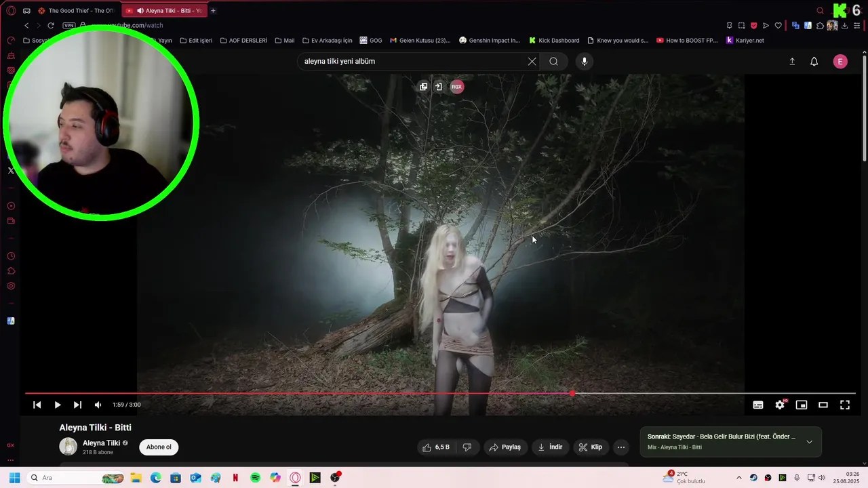The image size is (868, 488).
Task: Open YouTube notifications bell
Action: coord(814,61)
